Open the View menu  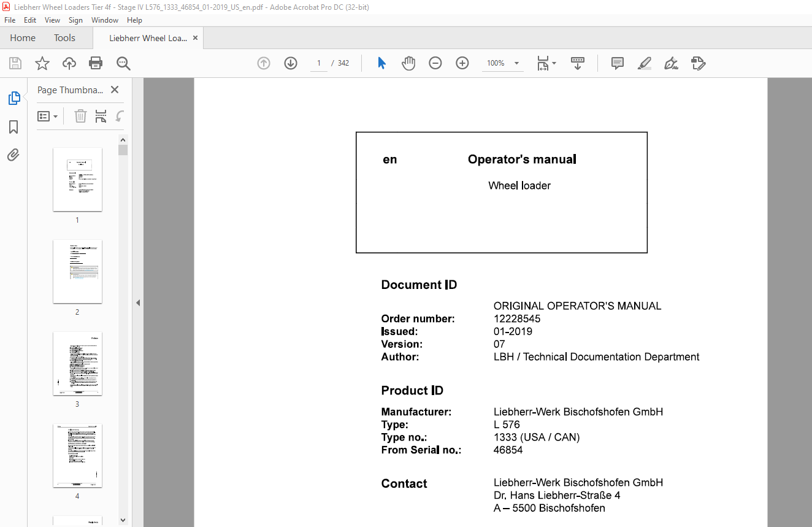[x=52, y=20]
